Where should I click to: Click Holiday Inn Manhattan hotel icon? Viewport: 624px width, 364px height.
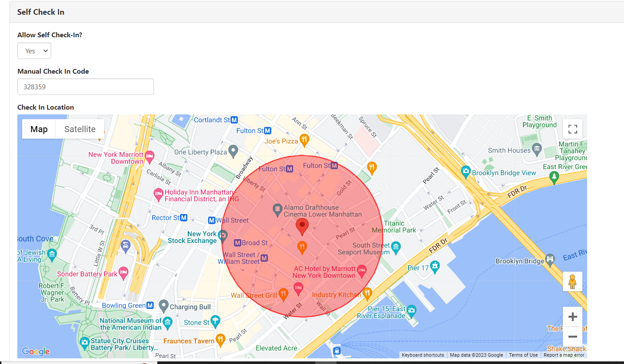(159, 195)
